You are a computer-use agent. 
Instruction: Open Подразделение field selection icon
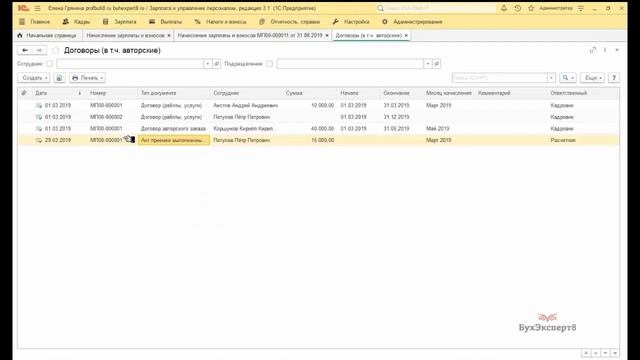point(437,64)
